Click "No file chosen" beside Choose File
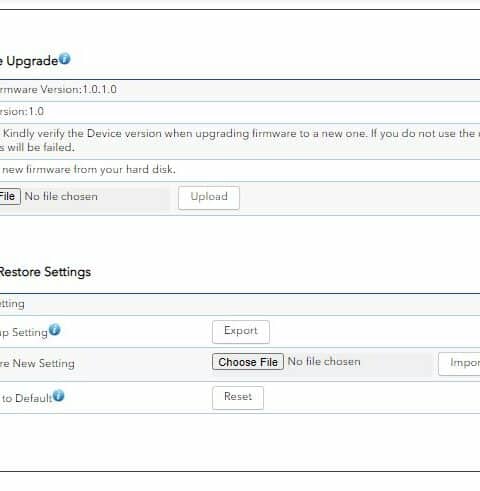 (x=324, y=362)
